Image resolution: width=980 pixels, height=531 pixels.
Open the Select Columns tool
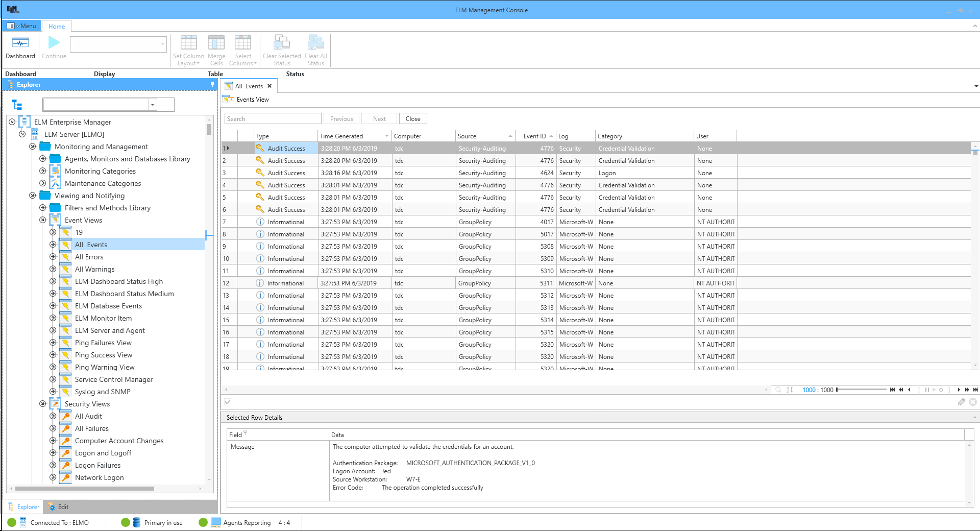click(x=243, y=50)
